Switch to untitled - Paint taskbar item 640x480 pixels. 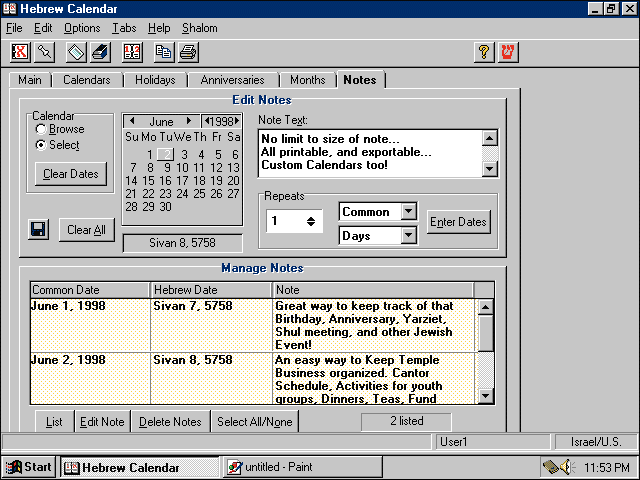[303, 467]
